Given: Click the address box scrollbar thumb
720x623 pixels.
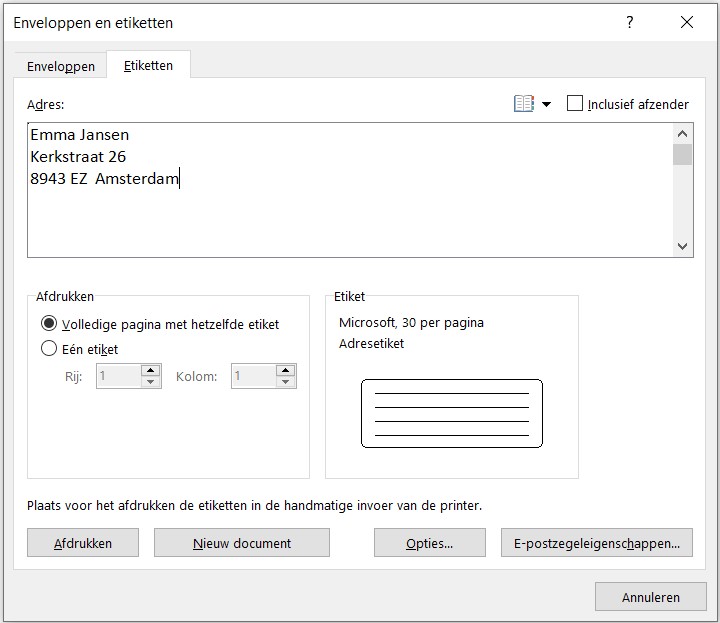Looking at the screenshot, I should point(682,154).
